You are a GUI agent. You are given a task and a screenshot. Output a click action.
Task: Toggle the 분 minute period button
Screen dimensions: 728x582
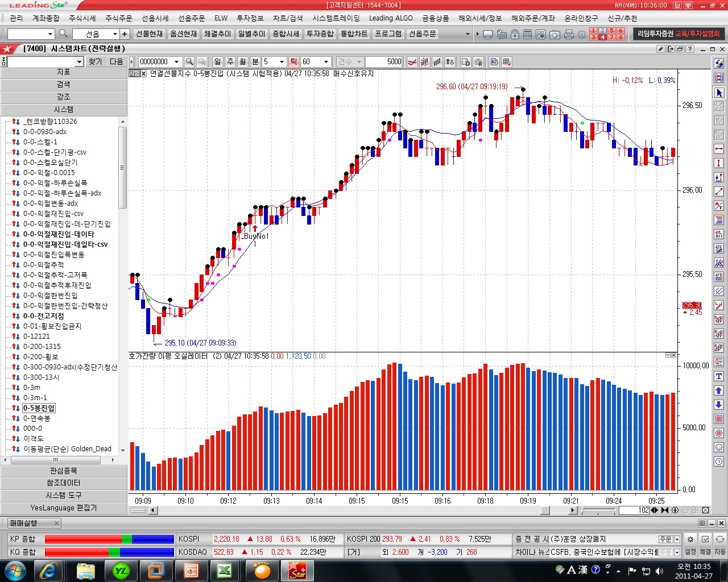255,61
